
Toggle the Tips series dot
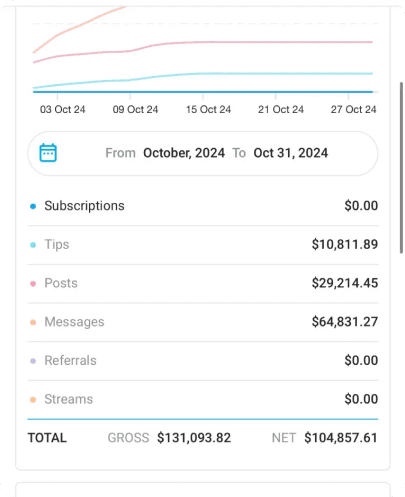click(33, 245)
